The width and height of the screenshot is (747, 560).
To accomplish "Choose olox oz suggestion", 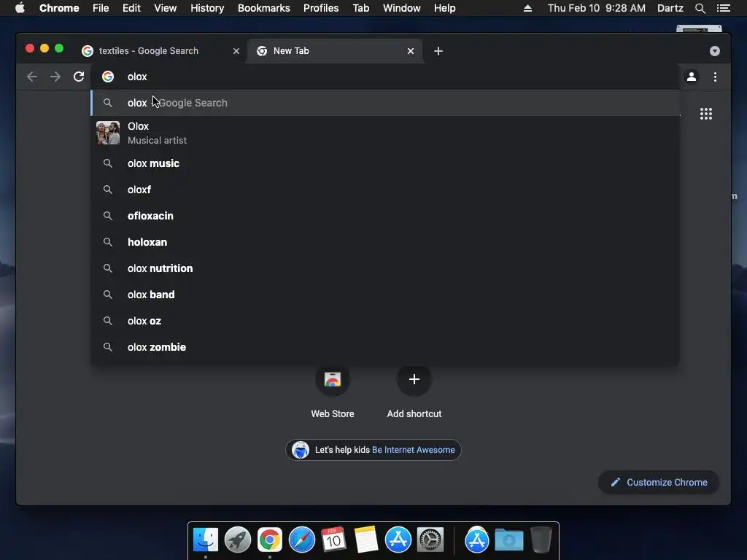I will coord(385,321).
